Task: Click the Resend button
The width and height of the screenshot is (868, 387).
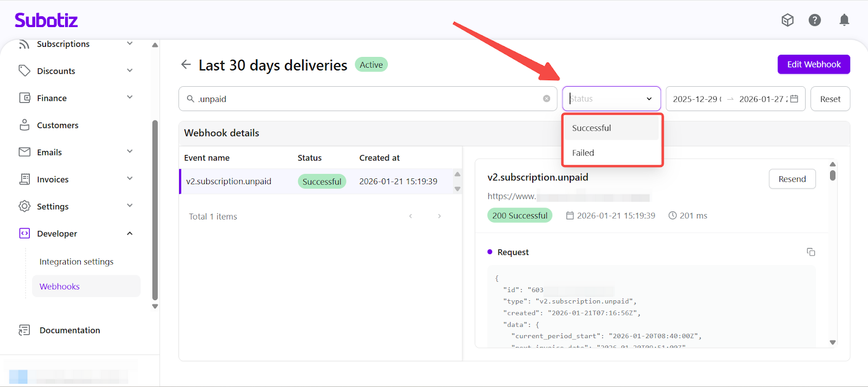Action: (x=792, y=179)
